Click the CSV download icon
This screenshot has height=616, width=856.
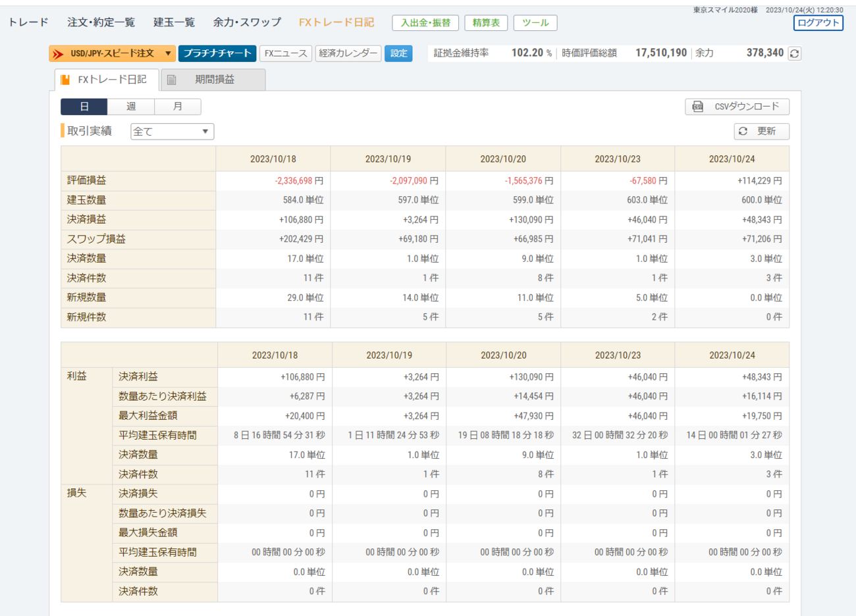tap(698, 107)
